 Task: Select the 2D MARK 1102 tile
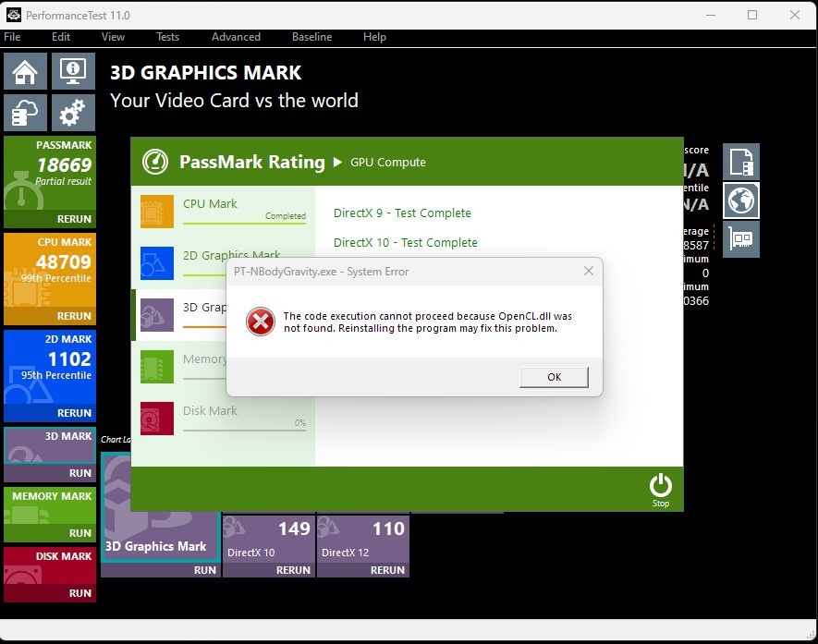(x=50, y=367)
